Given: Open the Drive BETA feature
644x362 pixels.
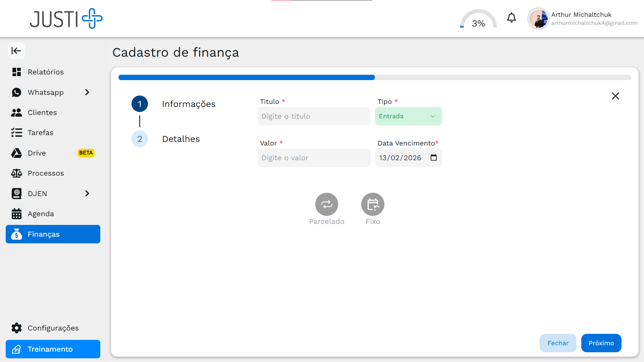Looking at the screenshot, I should coord(38,153).
